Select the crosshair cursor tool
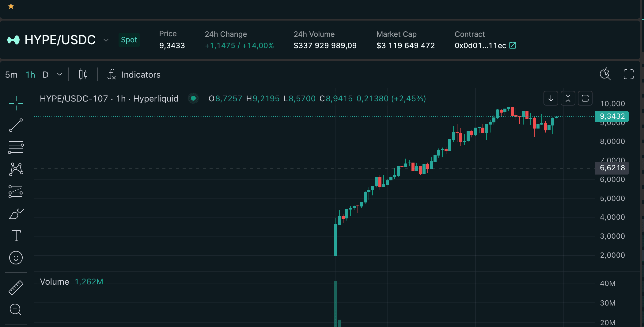 point(16,103)
